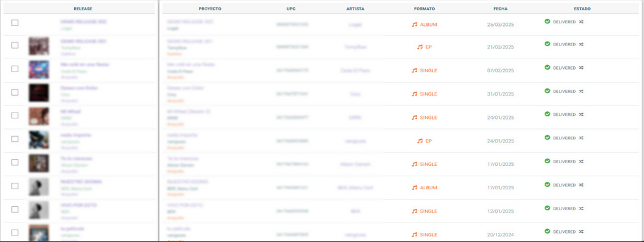Select the checkbox for Deseo con Dolor
This screenshot has width=644, height=242.
coord(15,92)
